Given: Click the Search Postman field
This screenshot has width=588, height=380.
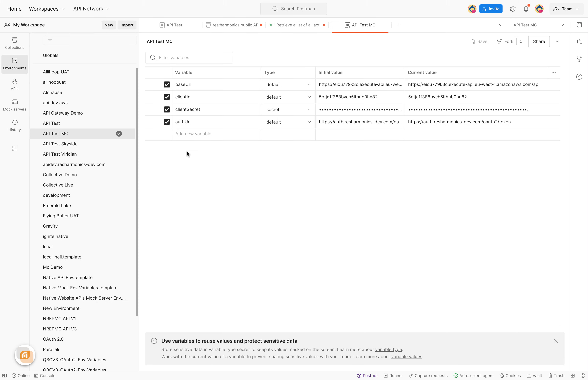Looking at the screenshot, I should coord(293,9).
